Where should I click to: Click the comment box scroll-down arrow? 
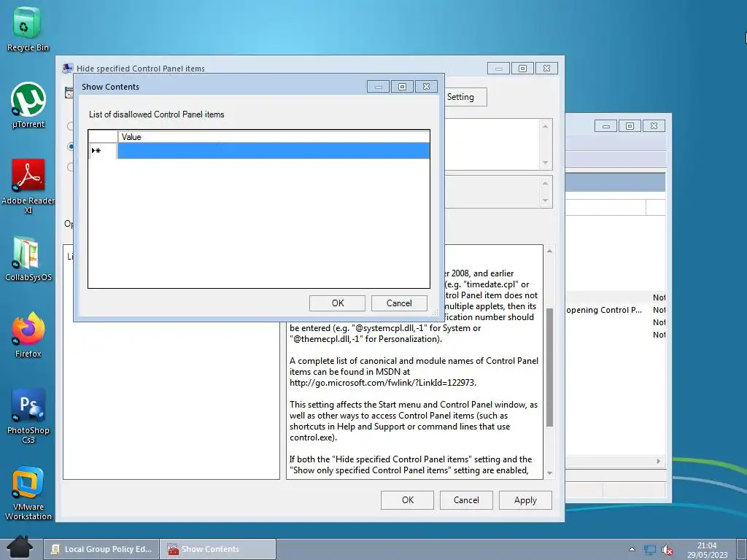coord(545,163)
